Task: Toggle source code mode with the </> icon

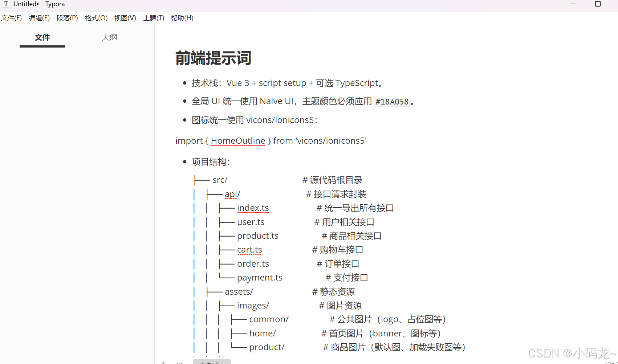Action: (180, 362)
